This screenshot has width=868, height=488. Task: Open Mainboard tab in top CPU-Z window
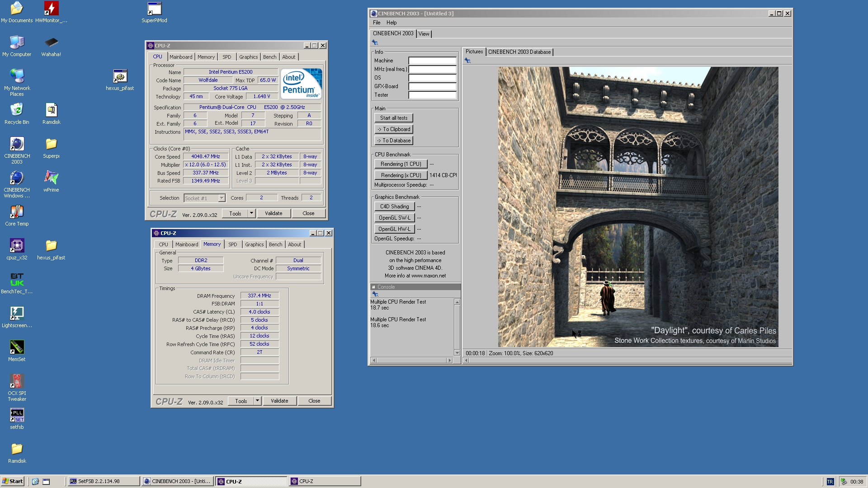(181, 57)
